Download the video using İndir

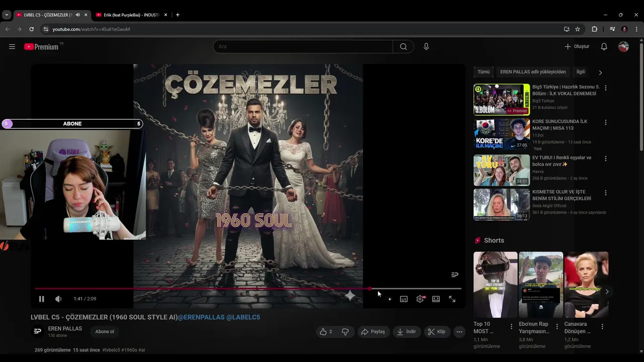(x=407, y=332)
